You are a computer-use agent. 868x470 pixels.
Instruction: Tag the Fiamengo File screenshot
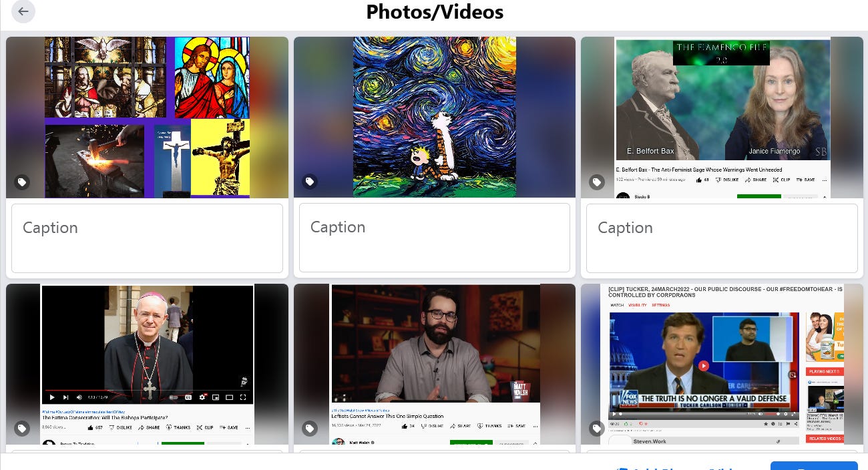coord(597,182)
